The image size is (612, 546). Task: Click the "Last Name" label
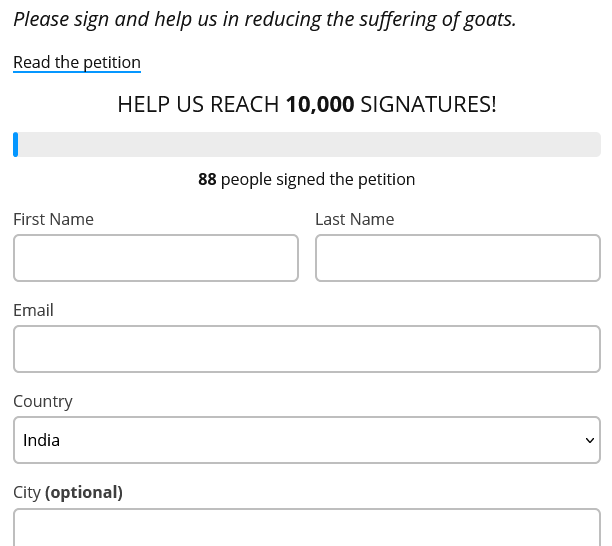pyautogui.click(x=354, y=219)
